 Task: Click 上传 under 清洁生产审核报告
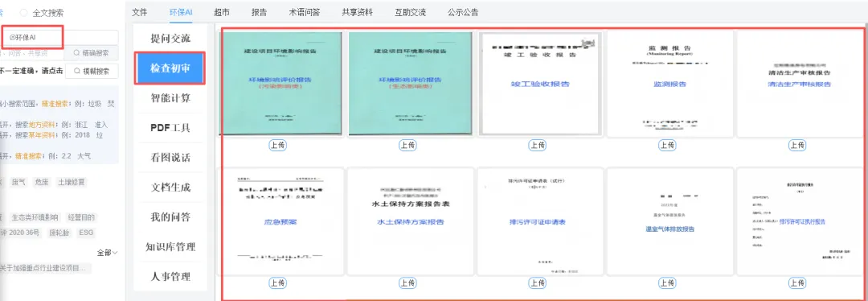[x=797, y=145]
